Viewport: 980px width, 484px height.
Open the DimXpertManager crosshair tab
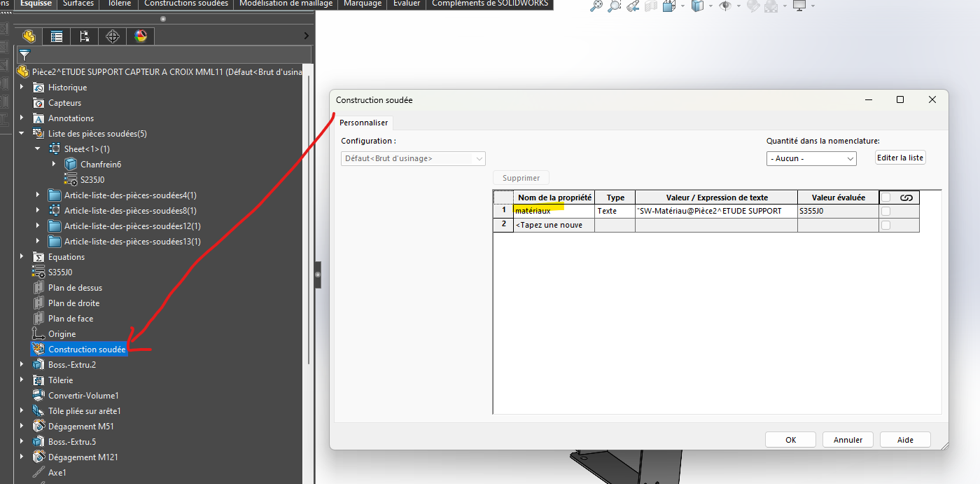(x=113, y=36)
